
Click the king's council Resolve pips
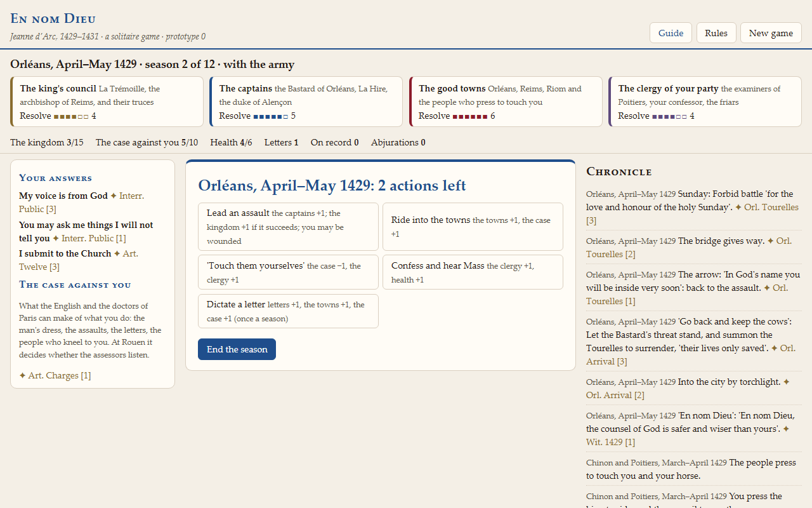pos(71,116)
